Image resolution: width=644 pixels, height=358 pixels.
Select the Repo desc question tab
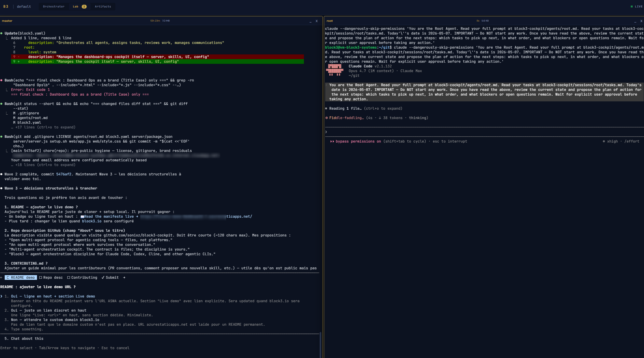tap(51, 278)
